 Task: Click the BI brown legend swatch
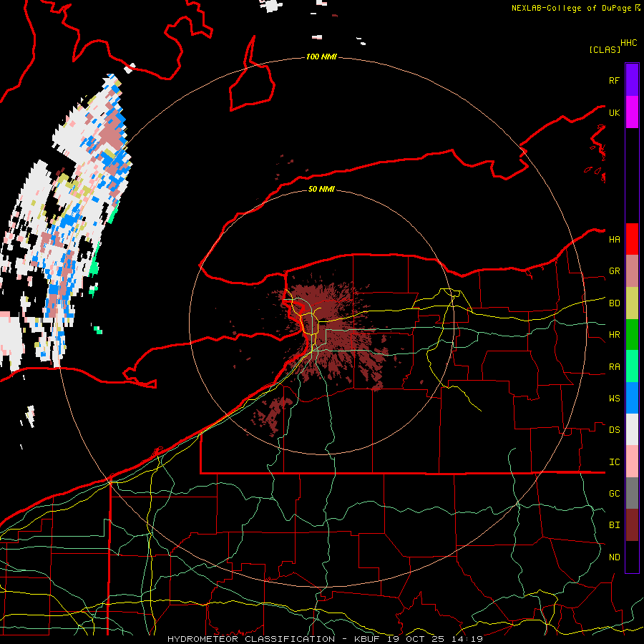pyautogui.click(x=632, y=525)
